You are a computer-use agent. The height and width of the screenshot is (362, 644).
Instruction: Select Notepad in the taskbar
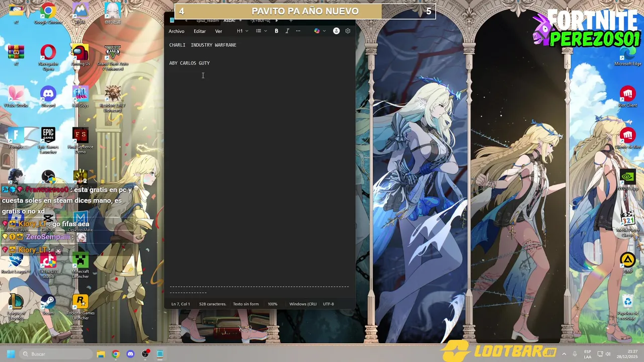pyautogui.click(x=160, y=354)
